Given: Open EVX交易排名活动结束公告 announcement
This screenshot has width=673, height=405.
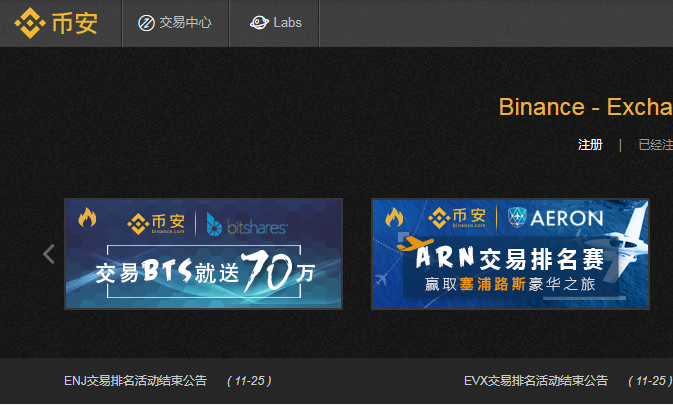Looking at the screenshot, I should 536,381.
